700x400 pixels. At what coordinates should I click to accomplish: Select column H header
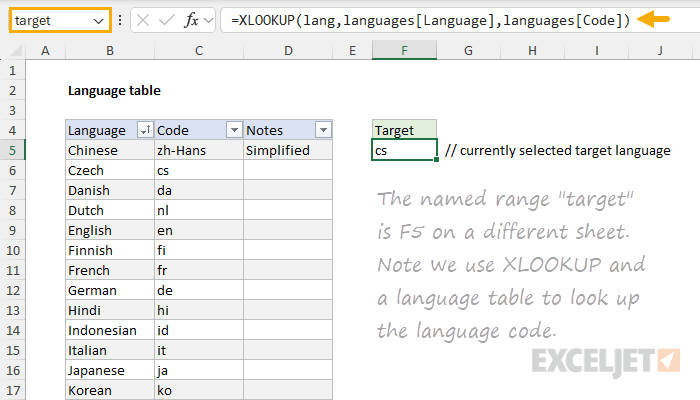(x=532, y=50)
